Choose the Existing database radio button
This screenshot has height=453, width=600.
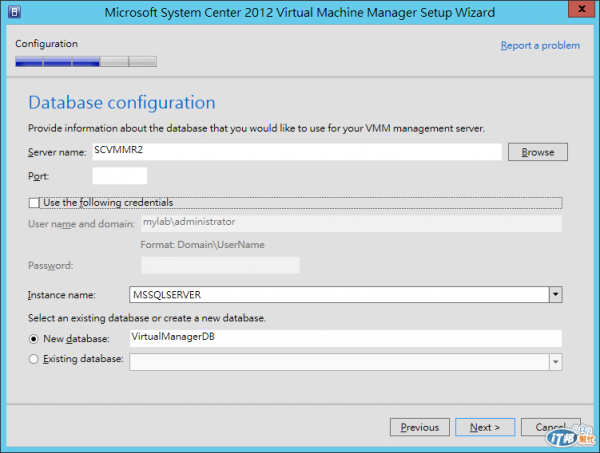[x=35, y=360]
